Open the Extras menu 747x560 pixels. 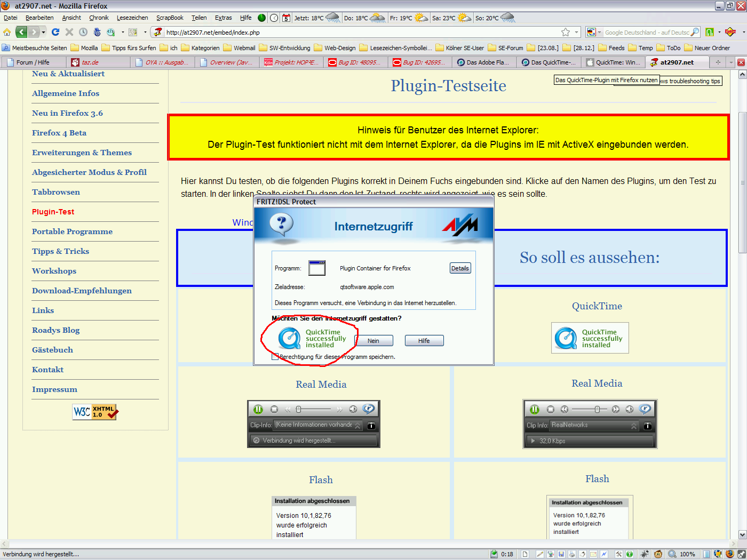coord(223,18)
